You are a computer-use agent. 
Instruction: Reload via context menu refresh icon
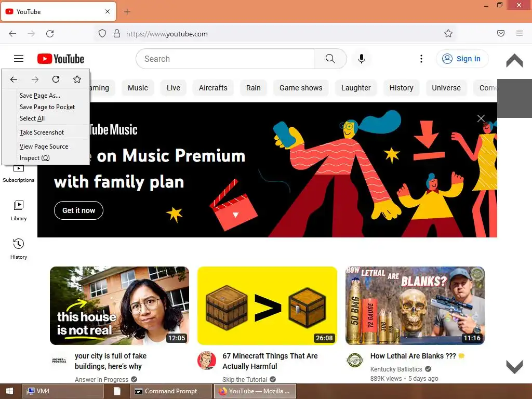click(56, 79)
